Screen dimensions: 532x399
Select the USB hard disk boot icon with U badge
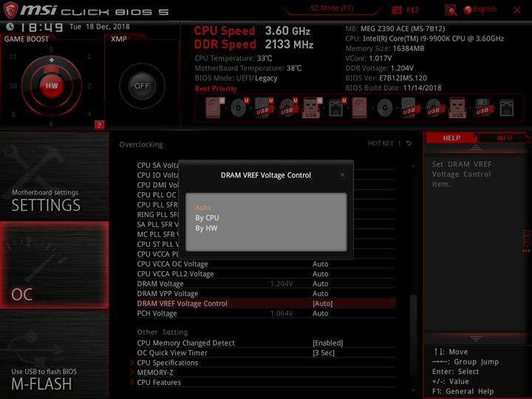click(x=263, y=108)
